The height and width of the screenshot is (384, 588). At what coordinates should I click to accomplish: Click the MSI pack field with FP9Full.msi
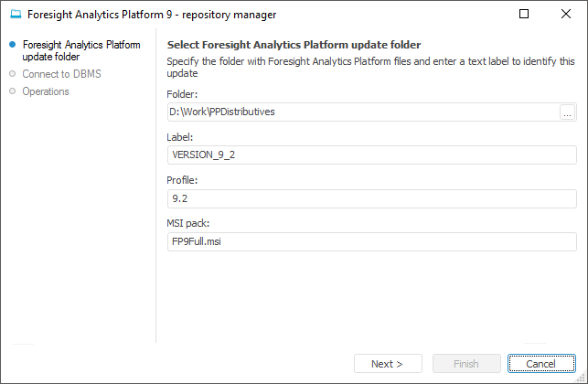pyautogui.click(x=371, y=241)
